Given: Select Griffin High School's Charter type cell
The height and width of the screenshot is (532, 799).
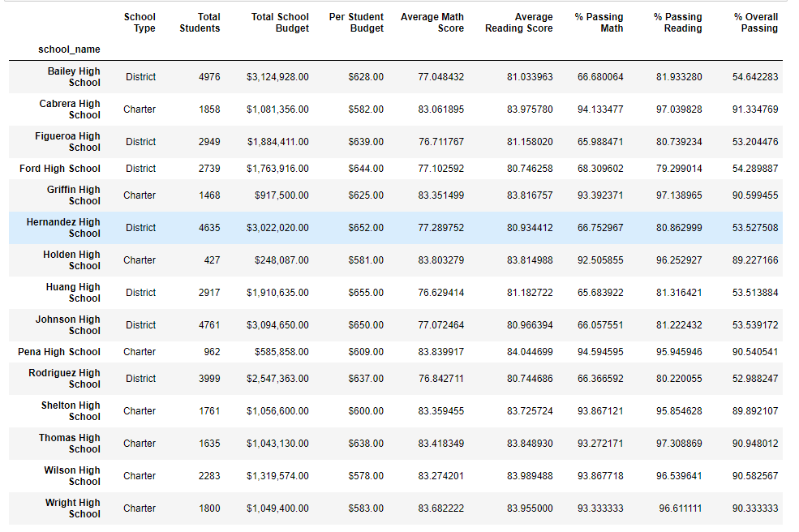Looking at the screenshot, I should pos(140,195).
